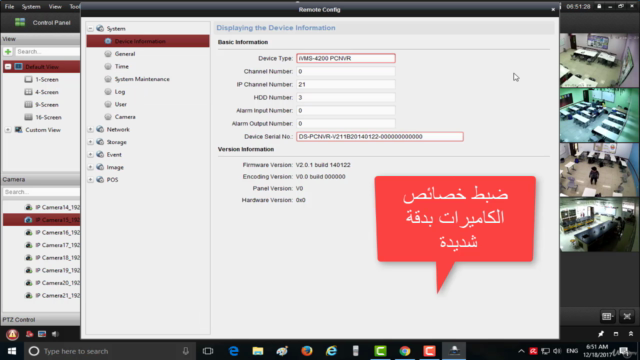Click the Image gear icon
This screenshot has width=640, height=360.
click(100, 167)
